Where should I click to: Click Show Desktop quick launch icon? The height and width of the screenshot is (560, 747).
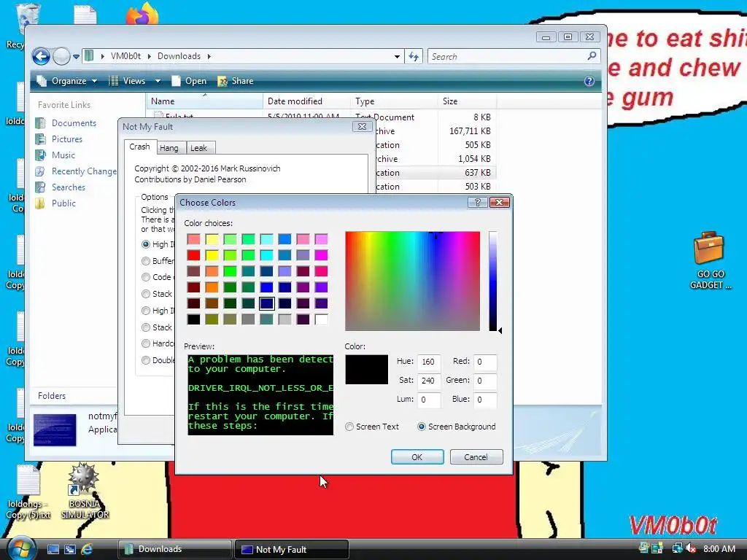[53, 549]
